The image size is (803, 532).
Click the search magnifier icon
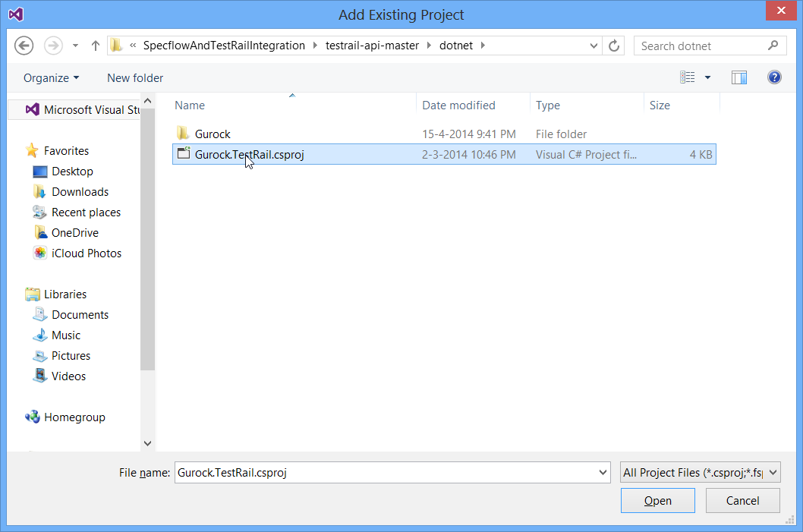tap(773, 46)
